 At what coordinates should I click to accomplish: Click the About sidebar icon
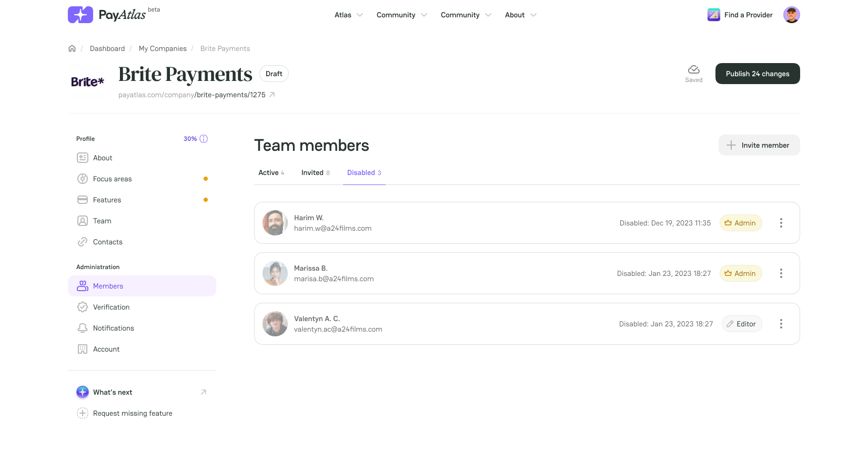click(83, 158)
